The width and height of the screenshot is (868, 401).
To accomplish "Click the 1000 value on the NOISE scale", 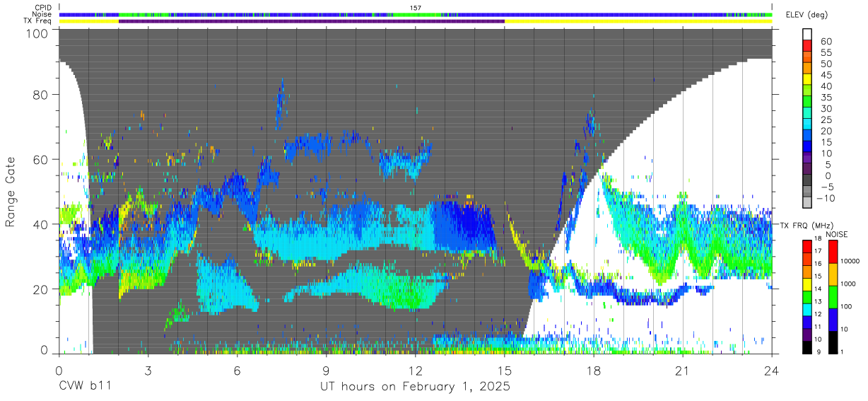I will click(x=848, y=284).
